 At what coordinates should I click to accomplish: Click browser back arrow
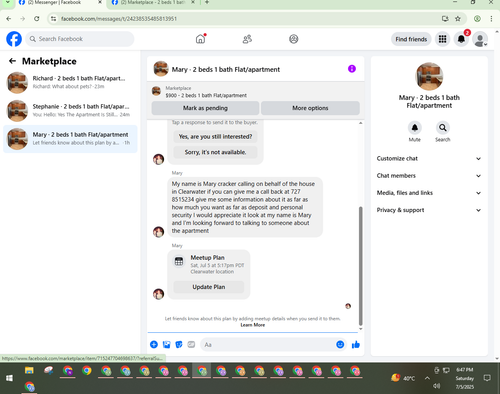[x=9, y=19]
